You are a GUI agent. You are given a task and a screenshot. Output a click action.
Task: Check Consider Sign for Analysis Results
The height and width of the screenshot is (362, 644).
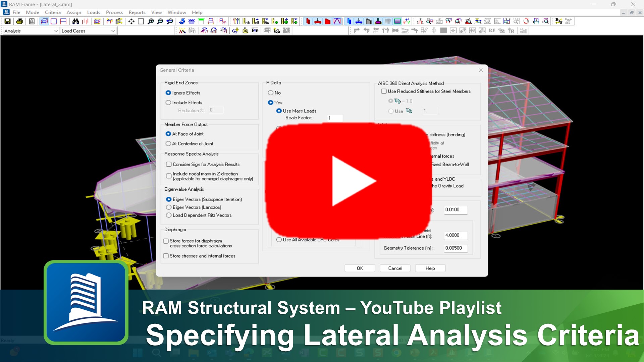click(x=169, y=164)
